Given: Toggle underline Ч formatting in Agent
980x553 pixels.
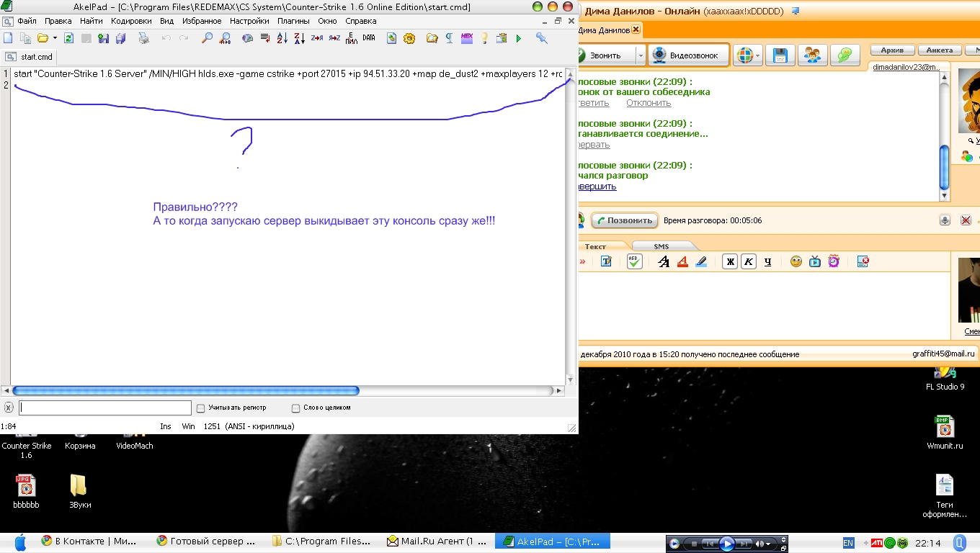Looking at the screenshot, I should click(768, 262).
